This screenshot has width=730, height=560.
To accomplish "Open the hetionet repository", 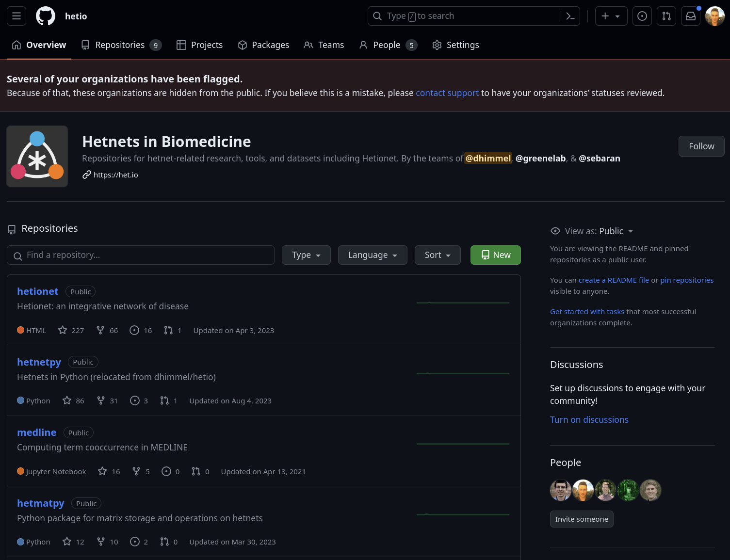I will pos(37,291).
